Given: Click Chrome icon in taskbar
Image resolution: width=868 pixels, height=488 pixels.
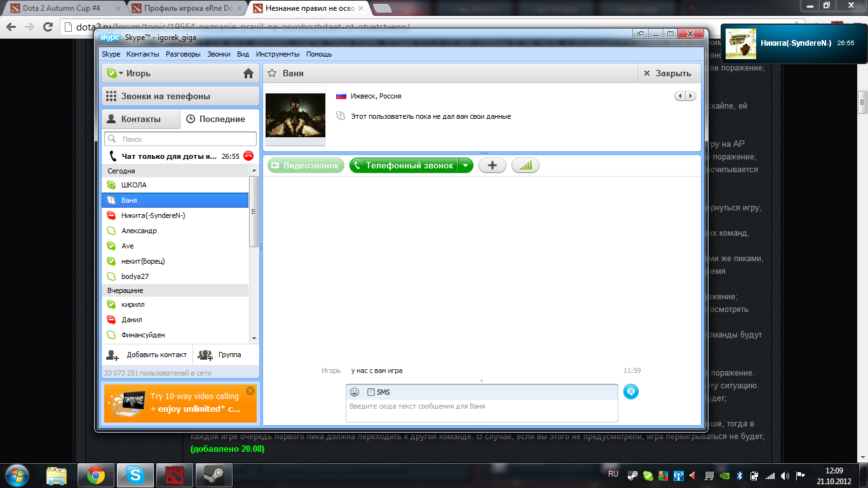Looking at the screenshot, I should 97,475.
